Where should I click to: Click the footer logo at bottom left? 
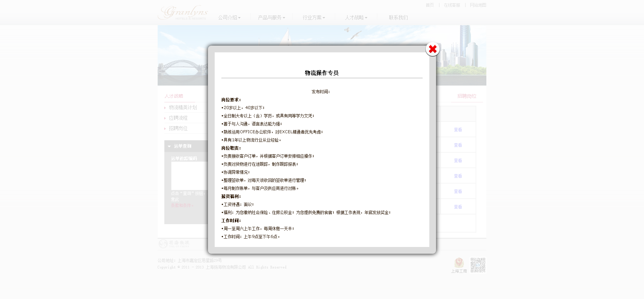[174, 244]
